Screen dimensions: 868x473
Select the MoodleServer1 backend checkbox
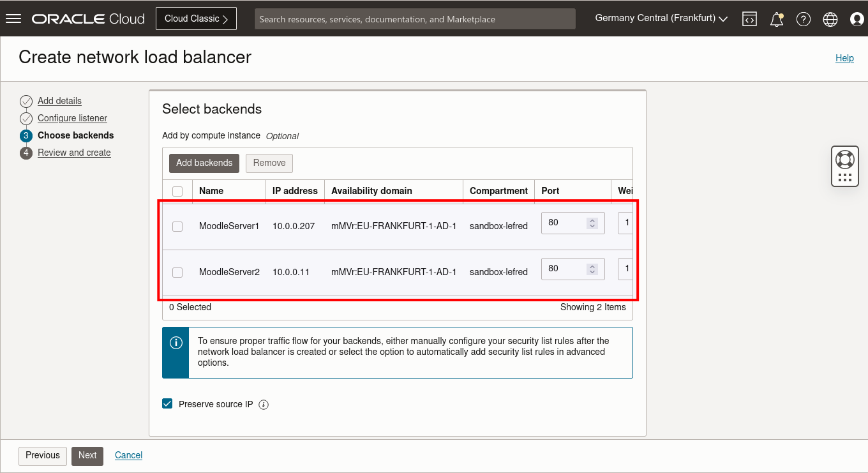pos(177,225)
